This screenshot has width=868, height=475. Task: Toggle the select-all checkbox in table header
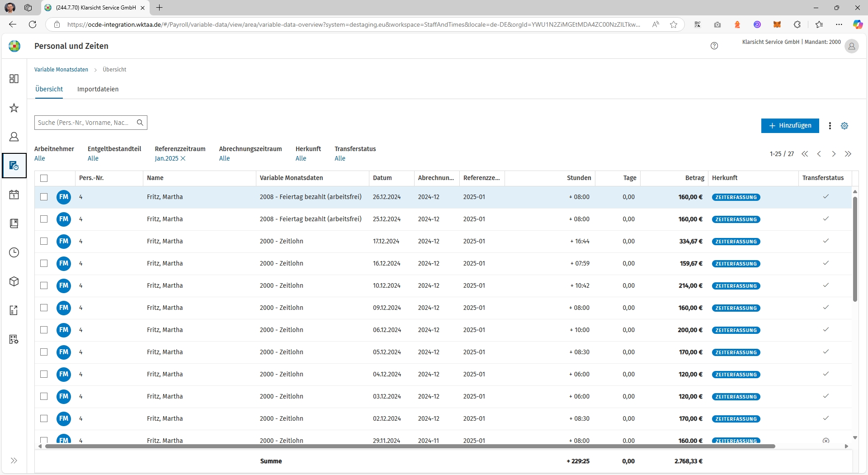click(44, 178)
